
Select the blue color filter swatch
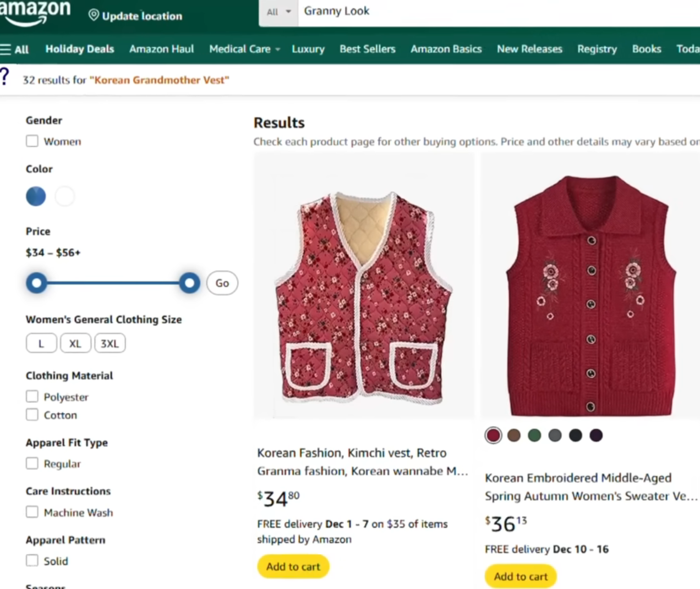[x=36, y=196]
